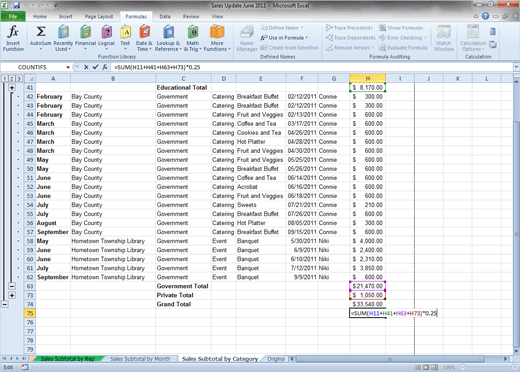This screenshot has height=372, width=520.
Task: Switch to the Page Layout tab
Action: 99,16
